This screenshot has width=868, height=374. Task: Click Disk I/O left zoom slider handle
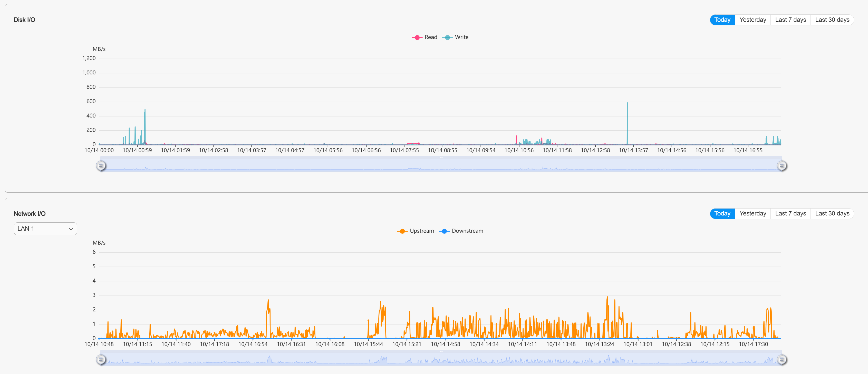pos(101,166)
